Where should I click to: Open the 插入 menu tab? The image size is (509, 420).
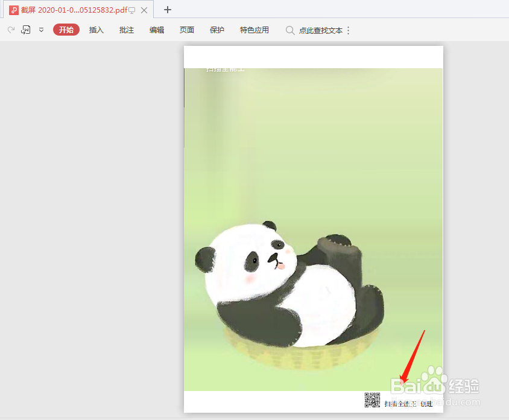pyautogui.click(x=96, y=30)
